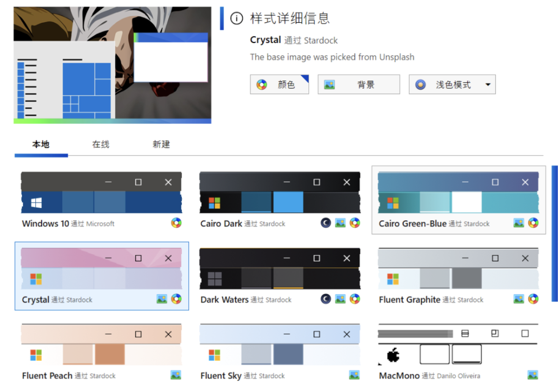Screen dimensions: 558x392
Task: Click the wallpaper icon on Cairo Green-Blue theme
Action: click(519, 223)
